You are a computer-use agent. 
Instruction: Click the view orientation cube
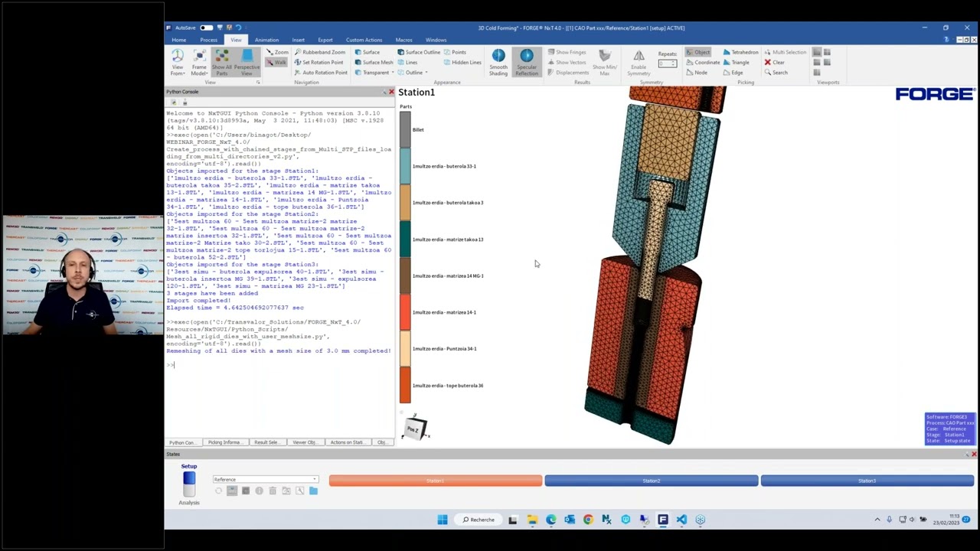pos(414,429)
